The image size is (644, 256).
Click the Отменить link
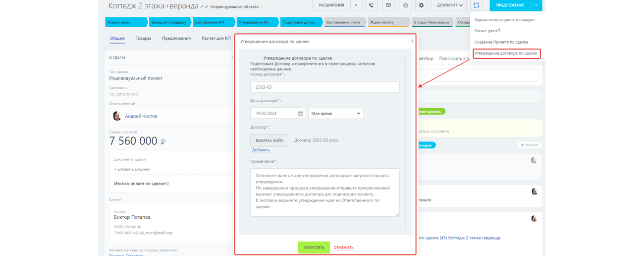click(x=343, y=248)
